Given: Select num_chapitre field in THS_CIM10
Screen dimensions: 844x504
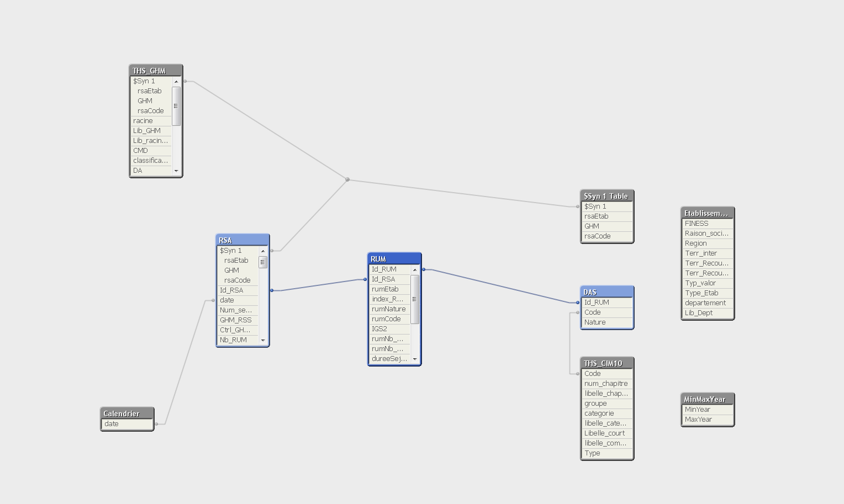Looking at the screenshot, I should [607, 384].
